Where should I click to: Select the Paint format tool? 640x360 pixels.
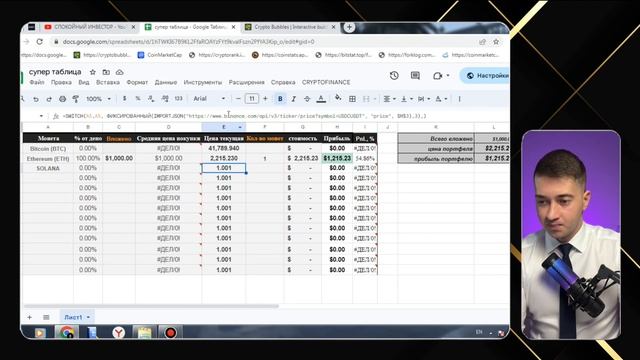point(76,99)
